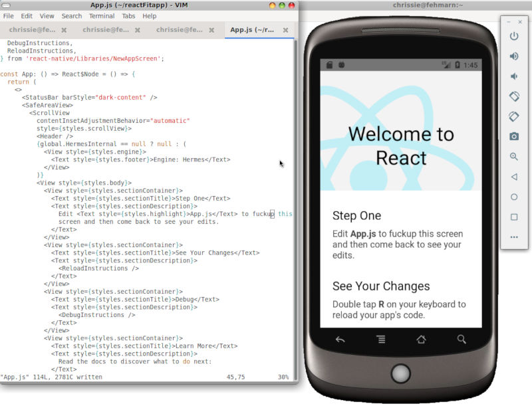Tap the phone's hardware search key
Viewport: 532px width, 408px height.
pos(462,340)
